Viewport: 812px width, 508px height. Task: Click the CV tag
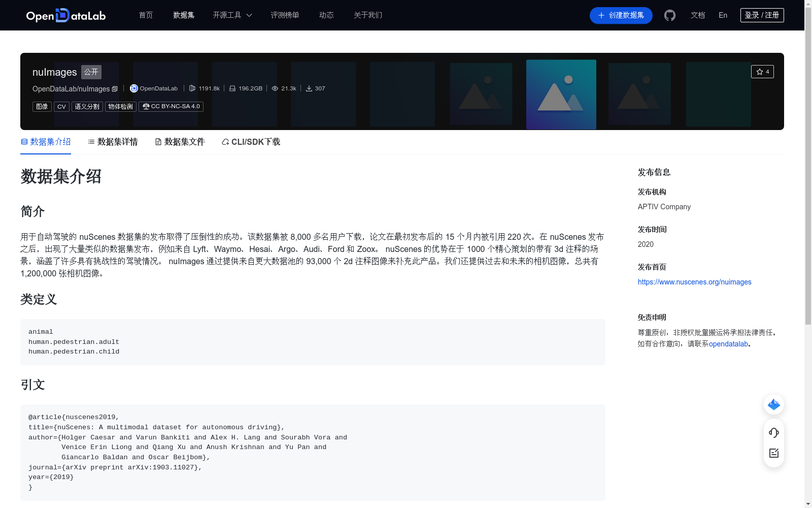[61, 107]
